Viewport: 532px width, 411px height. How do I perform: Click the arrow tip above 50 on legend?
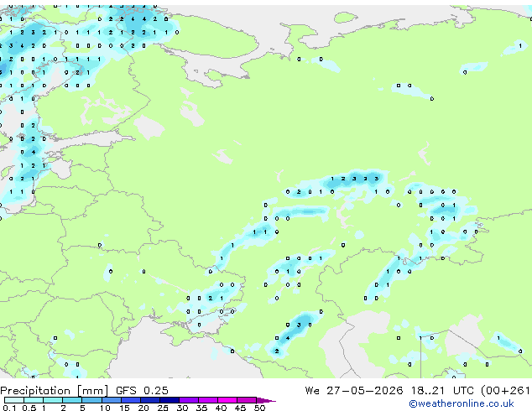[267, 400]
